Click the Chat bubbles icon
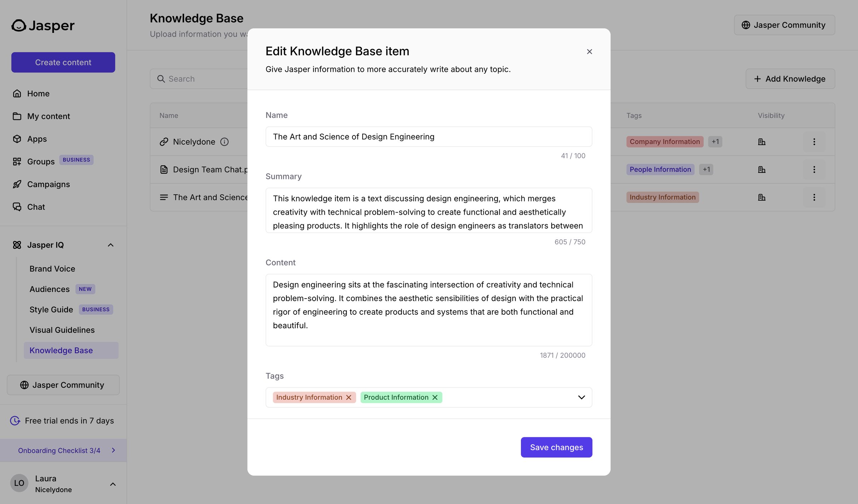The width and height of the screenshot is (858, 504). (x=17, y=207)
